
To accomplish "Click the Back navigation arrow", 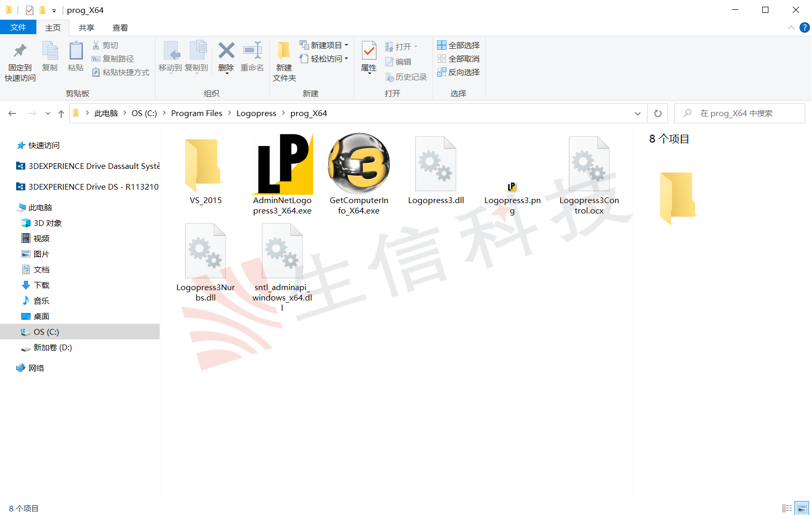I will tap(12, 113).
